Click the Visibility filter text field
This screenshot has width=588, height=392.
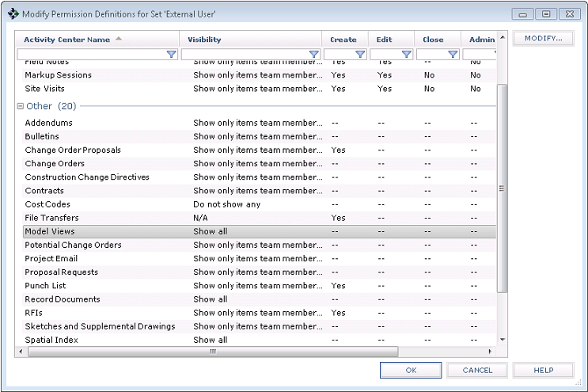pyautogui.click(x=244, y=55)
